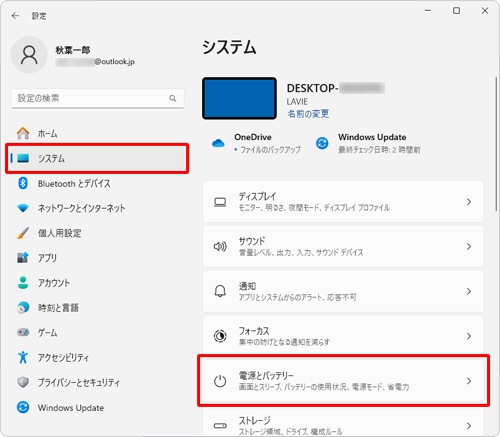Image resolution: width=500 pixels, height=437 pixels.
Task: Open ゲーム section
Action: [x=97, y=332]
